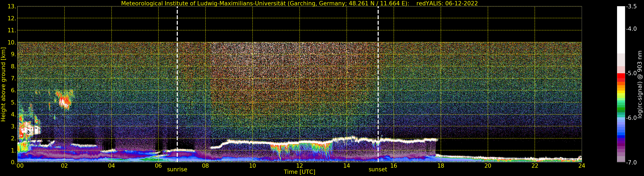
Task: Click the '-3.5' colorbar label
Action: 631,6
